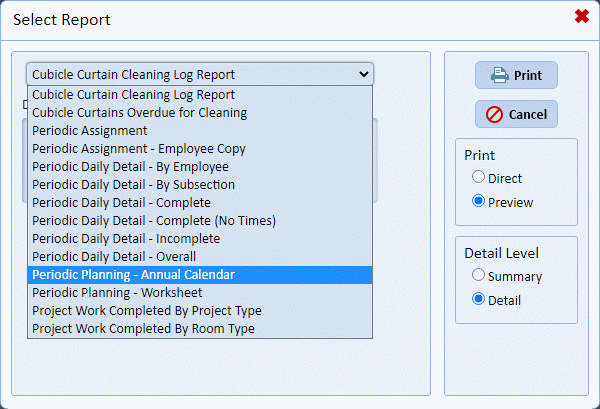
Task: Click the red cancel circle icon
Action: click(x=494, y=115)
